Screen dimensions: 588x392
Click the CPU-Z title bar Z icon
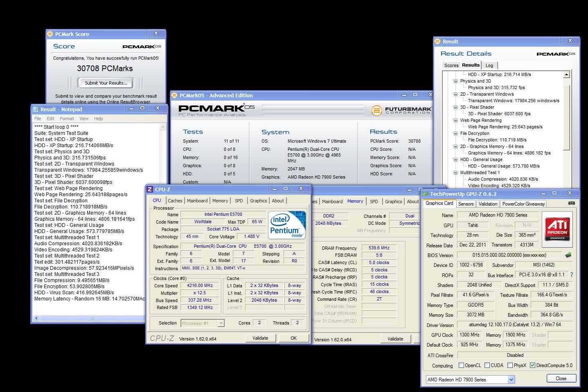pos(150,189)
